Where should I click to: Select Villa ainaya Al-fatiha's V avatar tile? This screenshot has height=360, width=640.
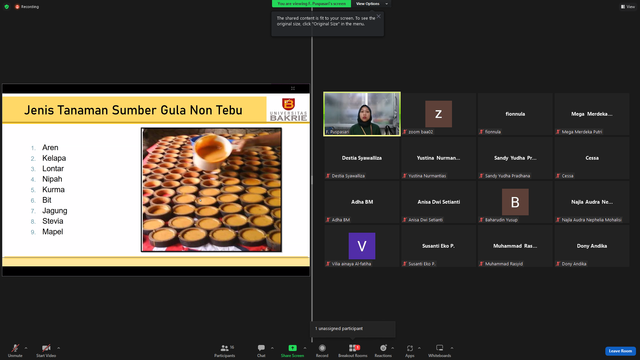(x=362, y=246)
